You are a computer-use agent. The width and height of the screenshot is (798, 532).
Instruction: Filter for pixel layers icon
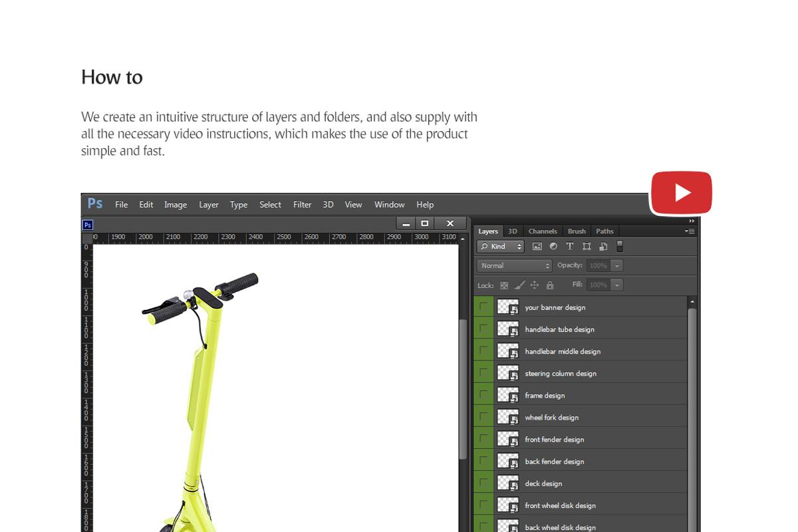537,246
